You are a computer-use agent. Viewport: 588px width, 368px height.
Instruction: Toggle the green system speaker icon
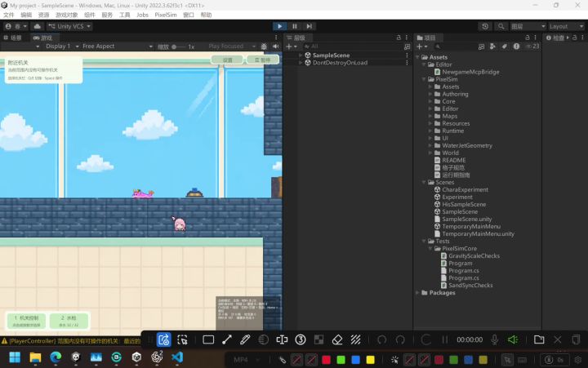click(513, 340)
